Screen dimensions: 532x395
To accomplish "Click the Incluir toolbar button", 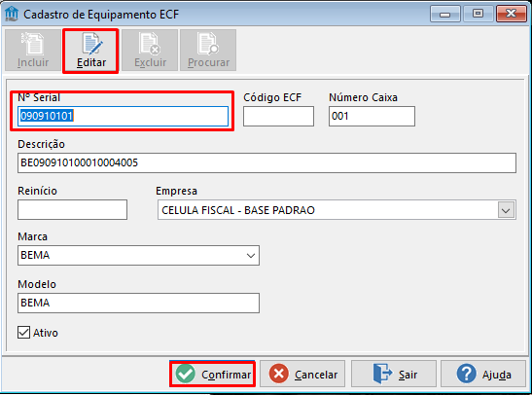I will tap(33, 51).
